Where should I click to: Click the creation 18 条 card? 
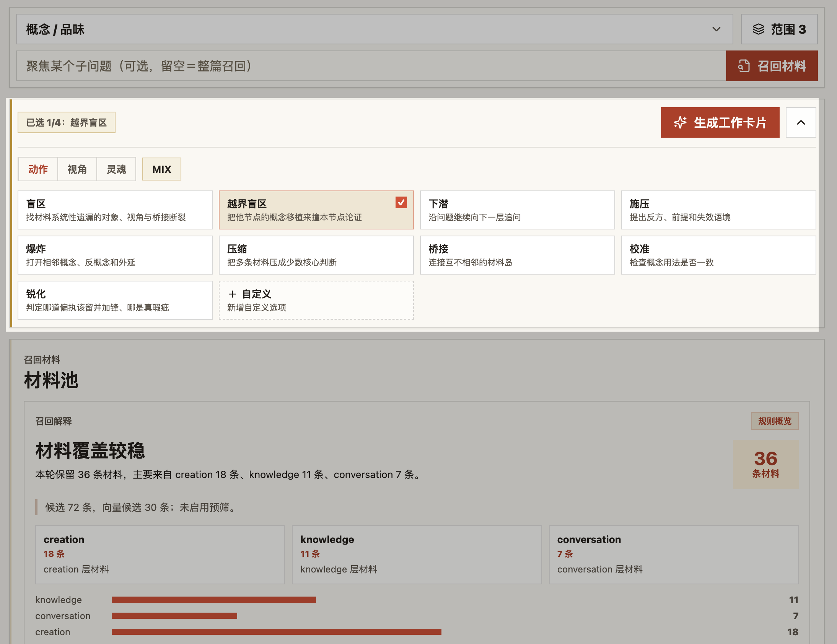tap(160, 555)
